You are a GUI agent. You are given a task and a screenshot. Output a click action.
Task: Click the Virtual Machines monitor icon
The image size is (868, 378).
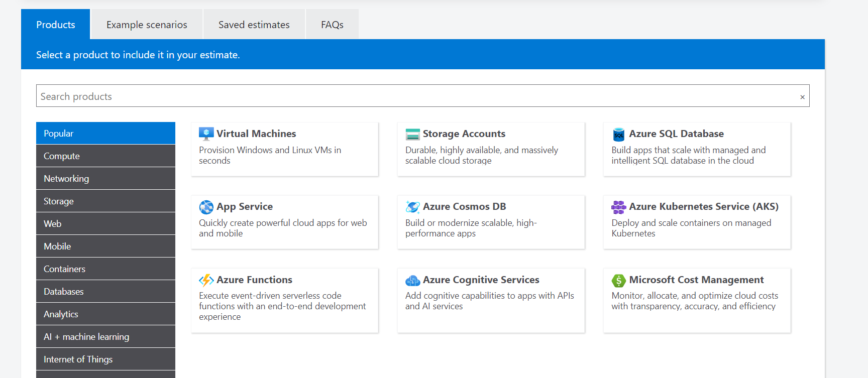206,134
